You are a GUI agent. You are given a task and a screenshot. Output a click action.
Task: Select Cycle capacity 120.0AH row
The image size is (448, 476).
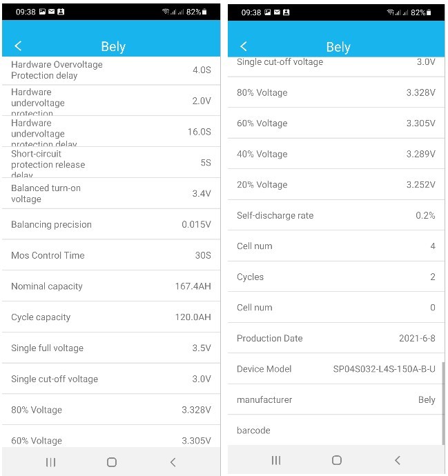click(111, 317)
